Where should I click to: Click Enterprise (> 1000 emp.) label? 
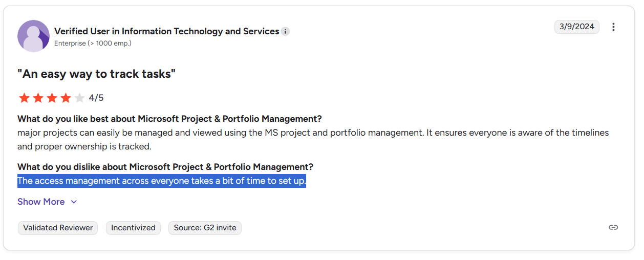(93, 44)
